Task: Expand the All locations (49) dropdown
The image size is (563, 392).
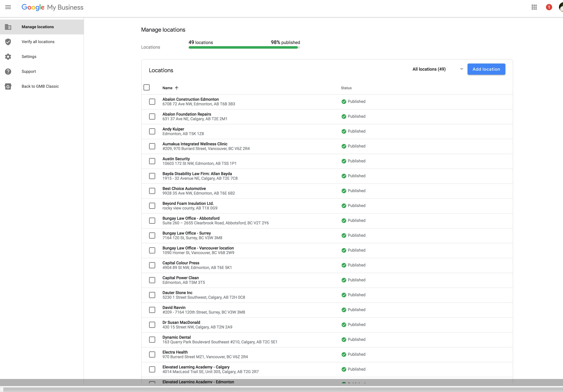Action: [438, 69]
